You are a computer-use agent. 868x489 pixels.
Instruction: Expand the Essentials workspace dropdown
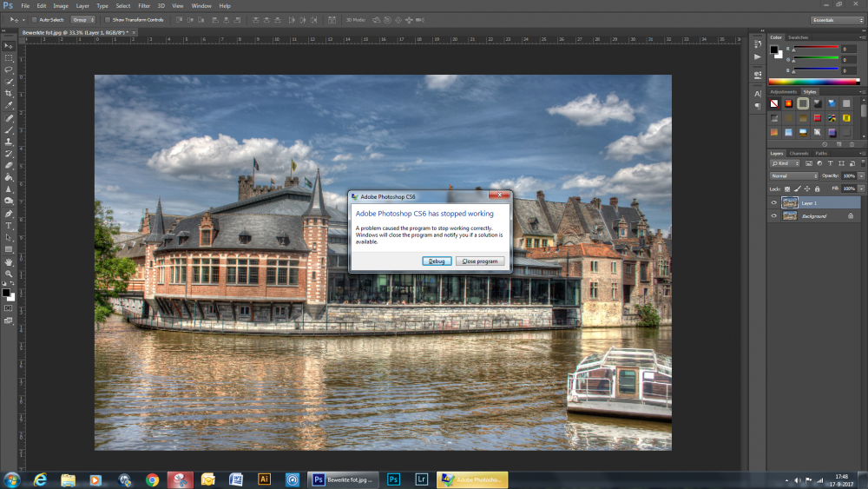(836, 19)
